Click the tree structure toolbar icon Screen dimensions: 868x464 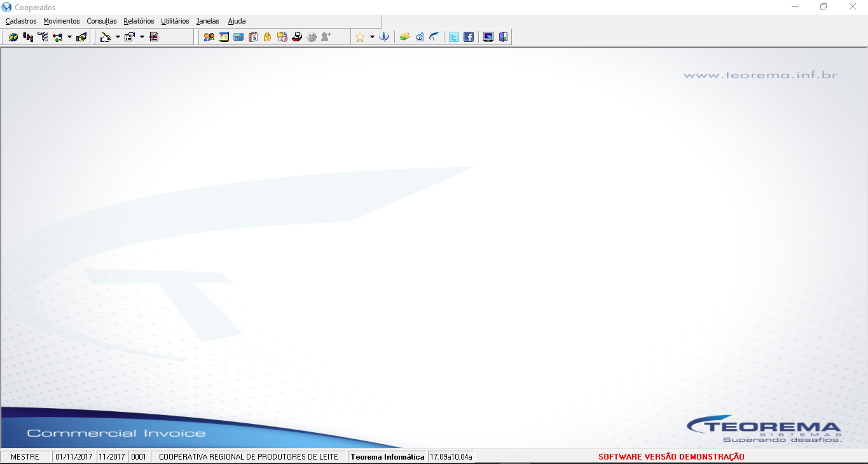[x=43, y=37]
